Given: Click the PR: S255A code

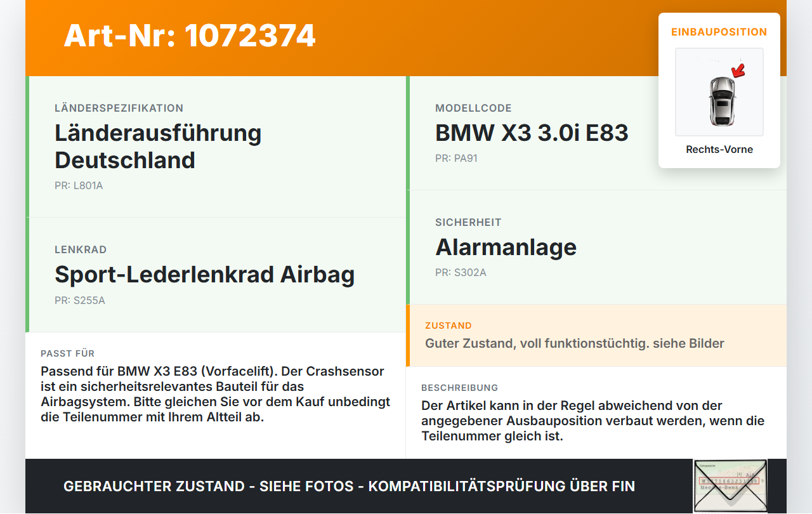Looking at the screenshot, I should point(80,300).
